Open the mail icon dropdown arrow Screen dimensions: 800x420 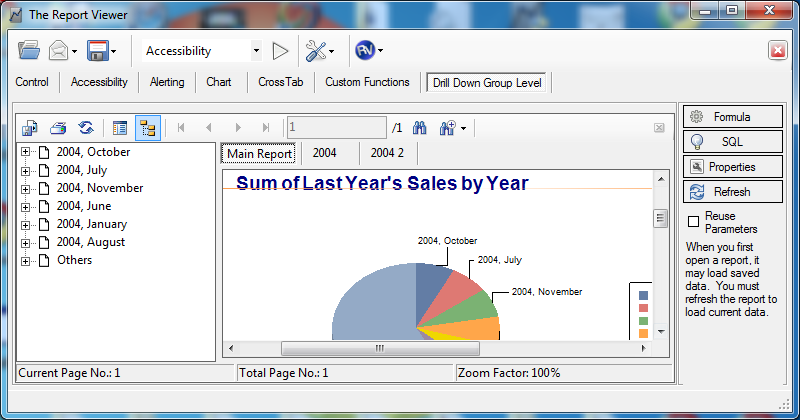[x=74, y=51]
